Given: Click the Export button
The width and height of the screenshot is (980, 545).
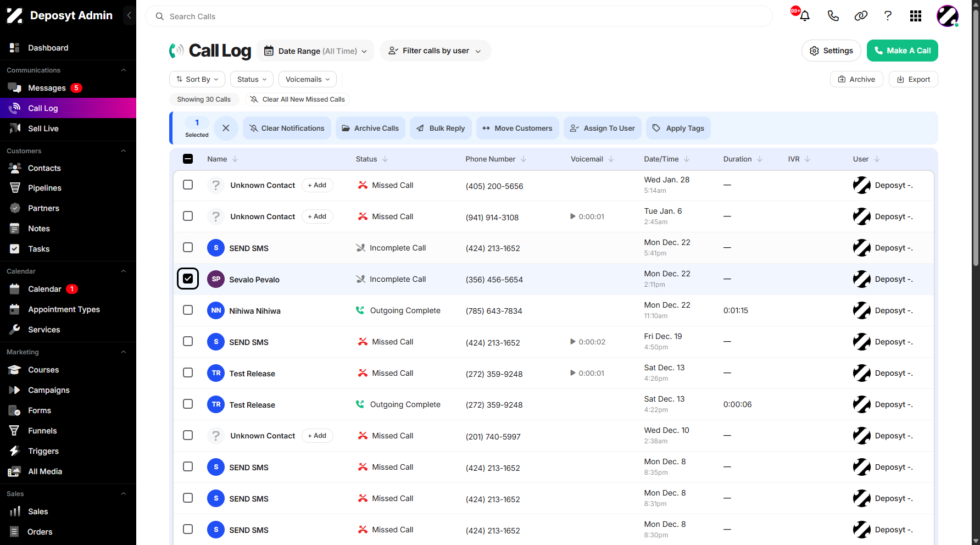Looking at the screenshot, I should point(914,79).
